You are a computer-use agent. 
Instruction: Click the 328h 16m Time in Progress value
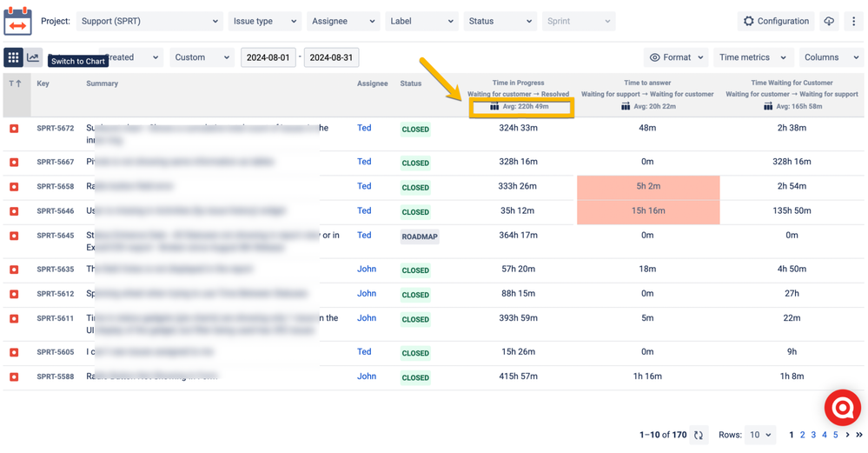click(x=518, y=162)
